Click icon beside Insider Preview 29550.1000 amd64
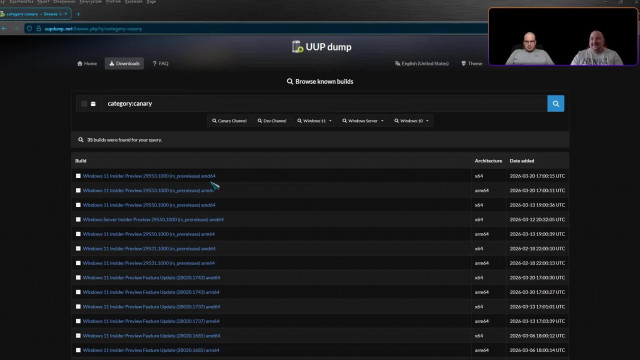This screenshot has width=640, height=360. [x=78, y=205]
